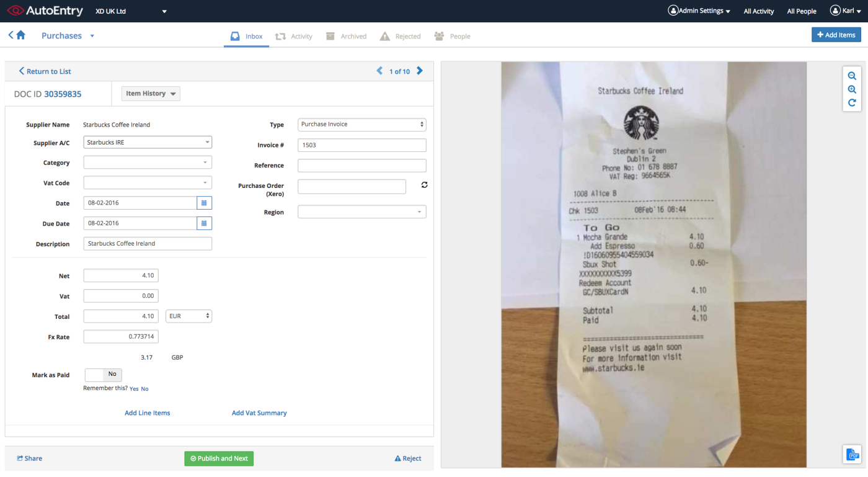
Task: Click Add Vat Summary link
Action: coord(259,413)
